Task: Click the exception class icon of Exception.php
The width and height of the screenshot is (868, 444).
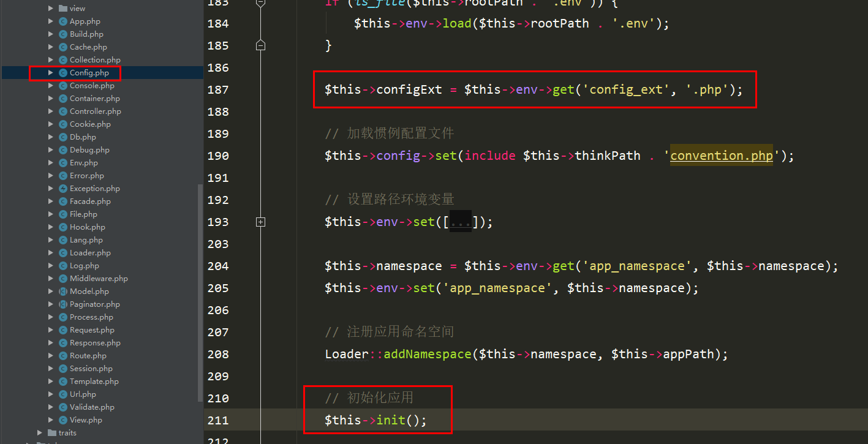Action: (63, 189)
